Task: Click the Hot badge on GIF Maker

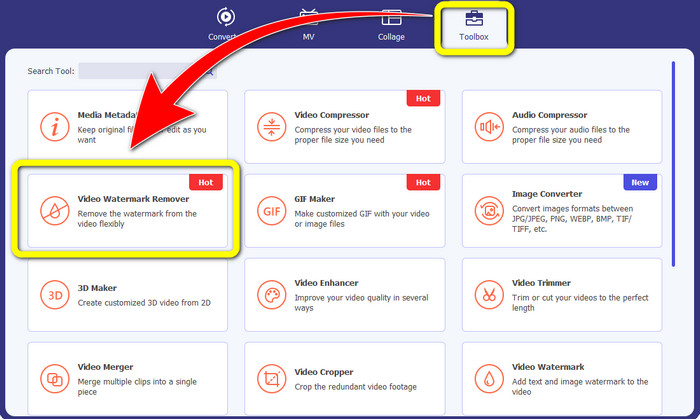Action: click(422, 182)
